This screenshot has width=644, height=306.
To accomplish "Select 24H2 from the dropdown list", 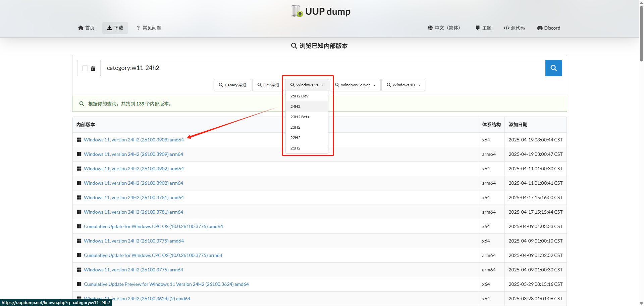I will (307, 106).
